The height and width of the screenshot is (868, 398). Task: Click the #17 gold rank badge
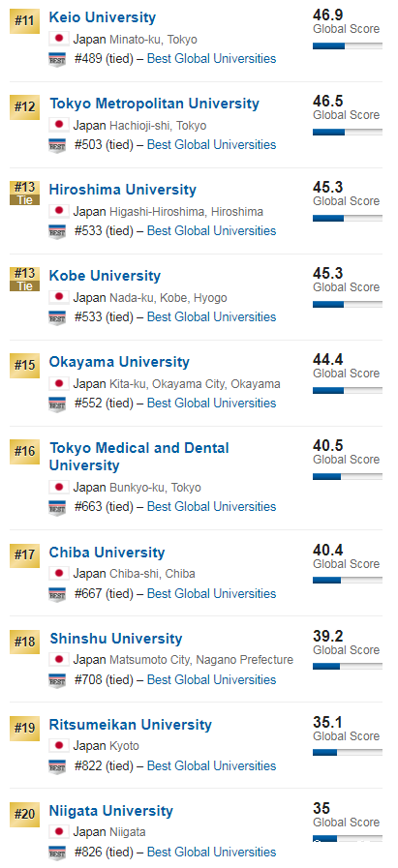(24, 555)
